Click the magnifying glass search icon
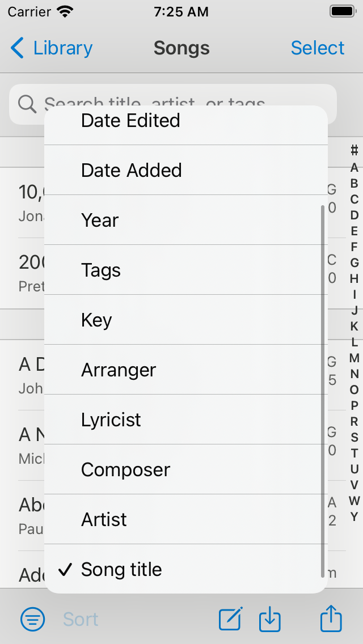 point(27,104)
